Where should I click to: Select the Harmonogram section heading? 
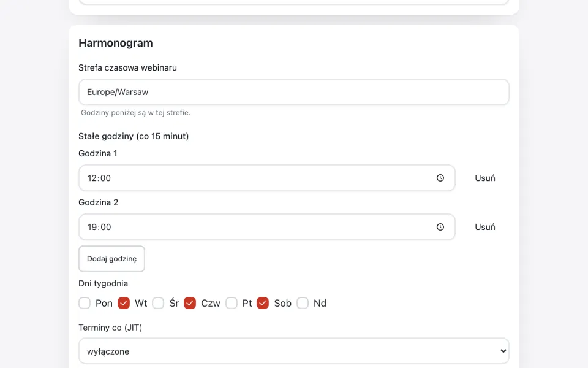click(x=116, y=43)
